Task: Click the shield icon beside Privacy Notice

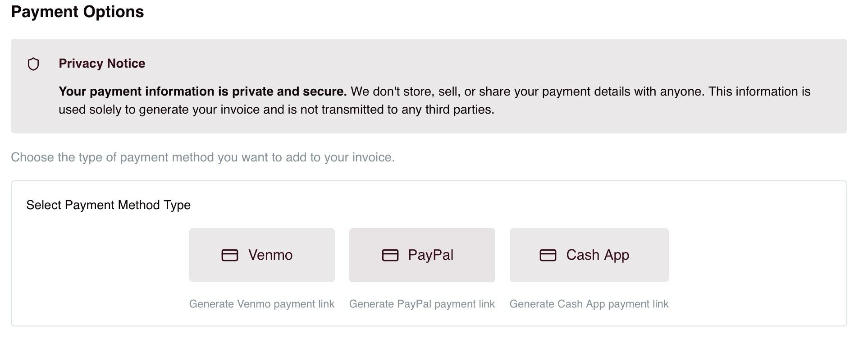Action: (x=33, y=64)
